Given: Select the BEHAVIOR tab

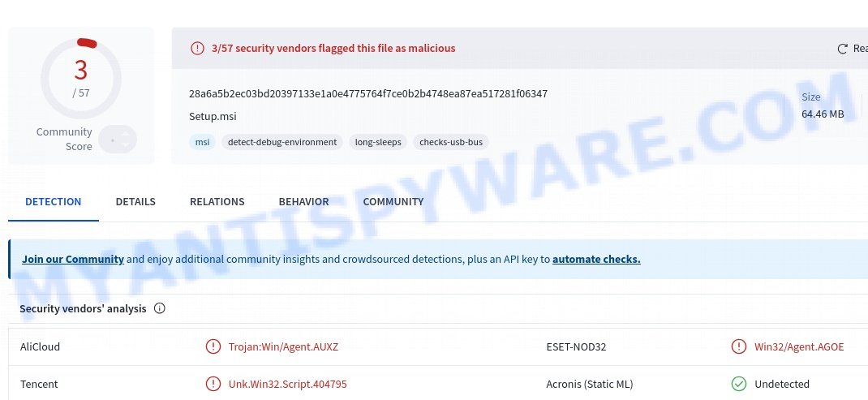Looking at the screenshot, I should (x=304, y=202).
